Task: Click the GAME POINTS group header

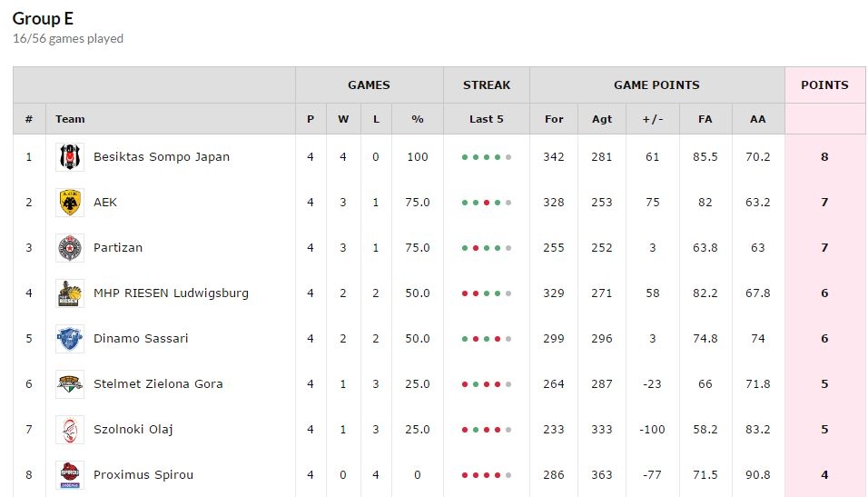Action: [x=657, y=84]
